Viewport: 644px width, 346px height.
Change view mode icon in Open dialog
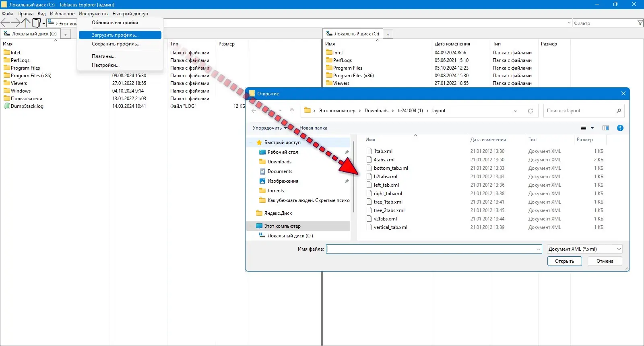click(x=584, y=128)
